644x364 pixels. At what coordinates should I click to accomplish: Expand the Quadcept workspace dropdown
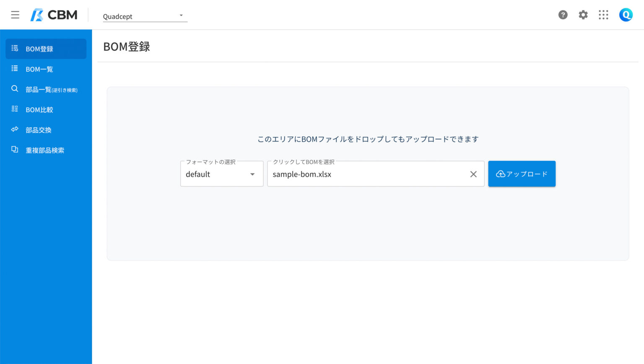tap(145, 16)
